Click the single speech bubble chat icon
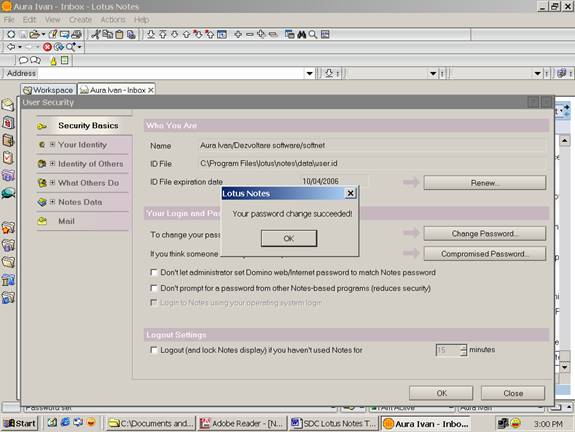575x432 pixels. (x=23, y=60)
